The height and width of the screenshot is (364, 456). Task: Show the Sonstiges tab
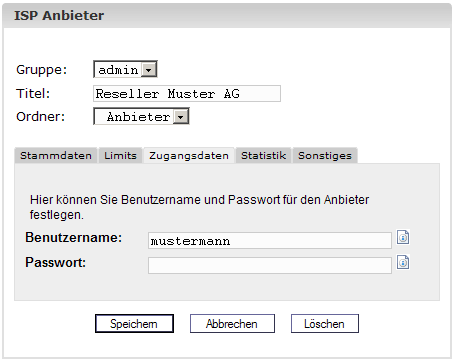coord(325,156)
